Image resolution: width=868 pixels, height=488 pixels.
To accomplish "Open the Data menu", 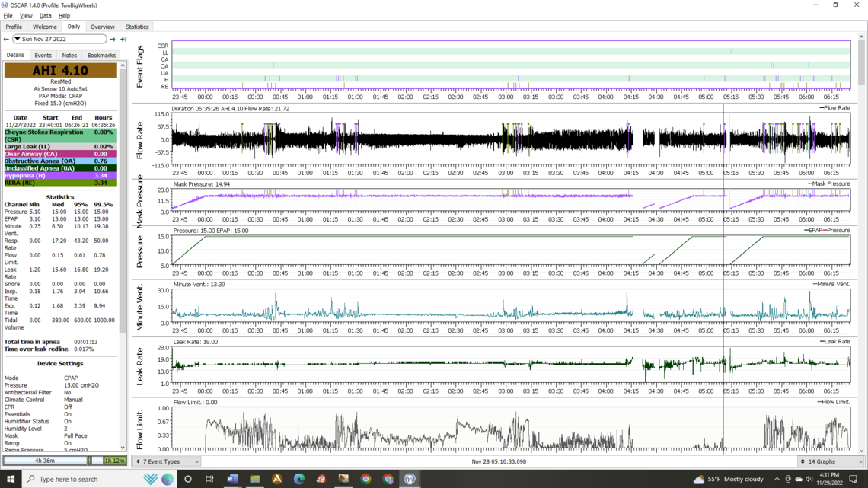I will tap(45, 15).
